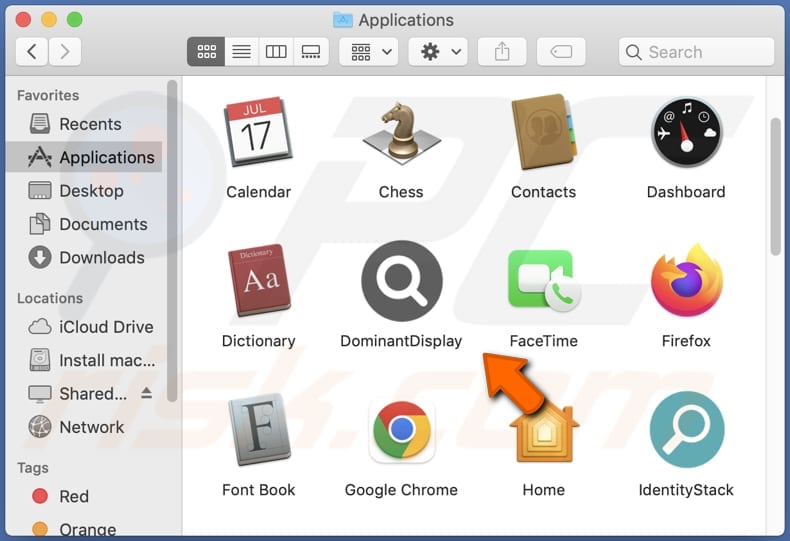The image size is (790, 541).
Task: Select the Home app icon
Action: pyautogui.click(x=544, y=431)
